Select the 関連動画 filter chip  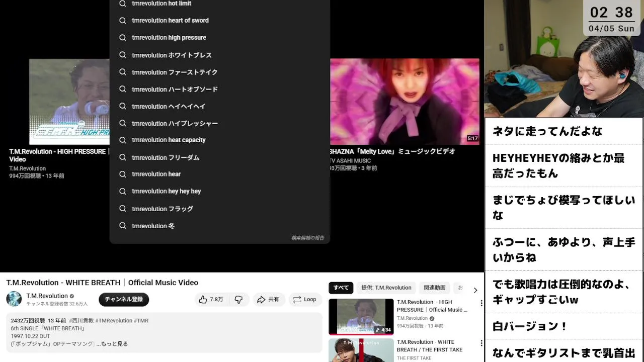click(435, 288)
